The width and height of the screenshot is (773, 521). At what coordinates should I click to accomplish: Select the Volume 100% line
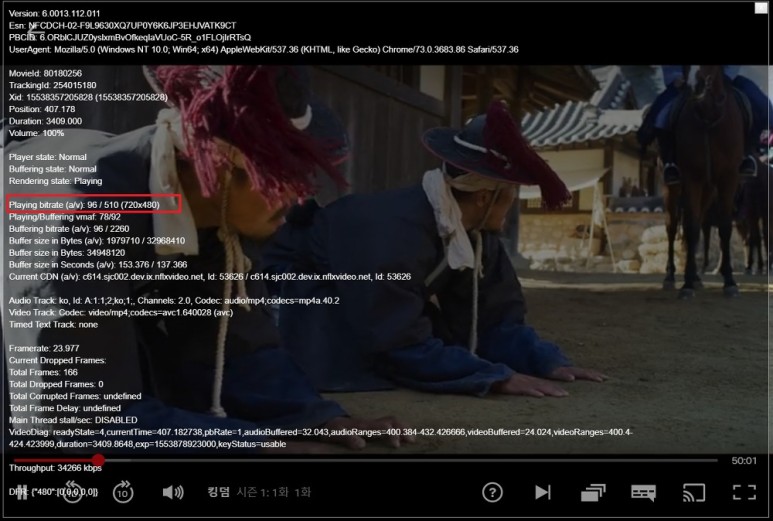point(36,133)
